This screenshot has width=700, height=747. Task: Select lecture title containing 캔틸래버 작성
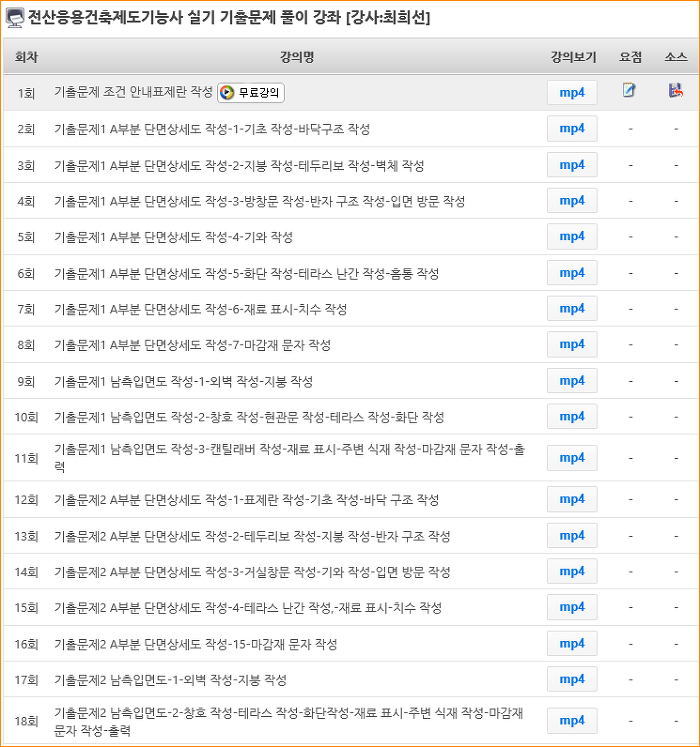[289, 458]
